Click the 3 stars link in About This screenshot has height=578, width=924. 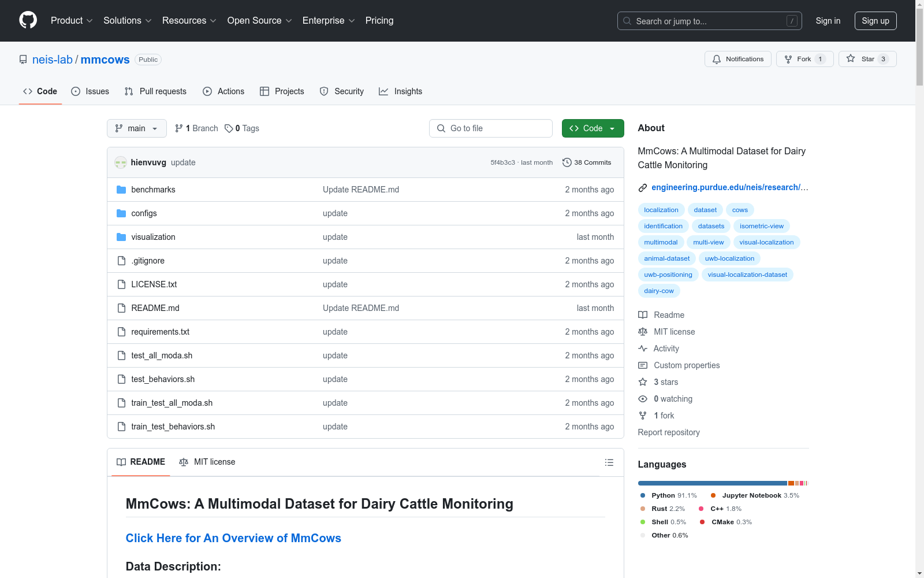pos(666,382)
